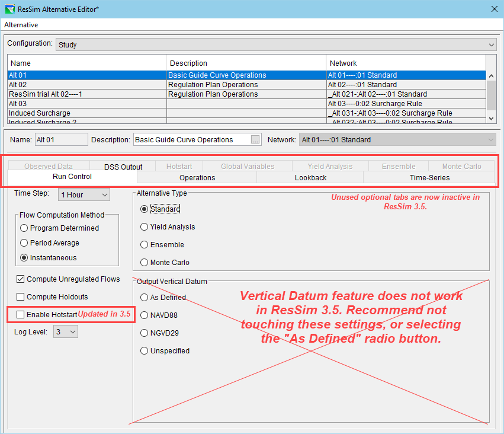Viewport: 504px width, 434px height.
Task: Select the Alt 01 row name cell
Action: (x=87, y=75)
